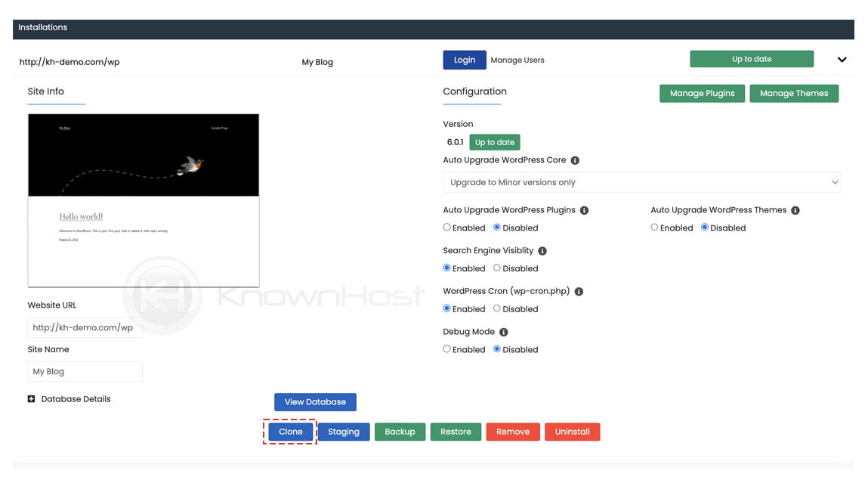Open the database with View Database

tap(315, 401)
